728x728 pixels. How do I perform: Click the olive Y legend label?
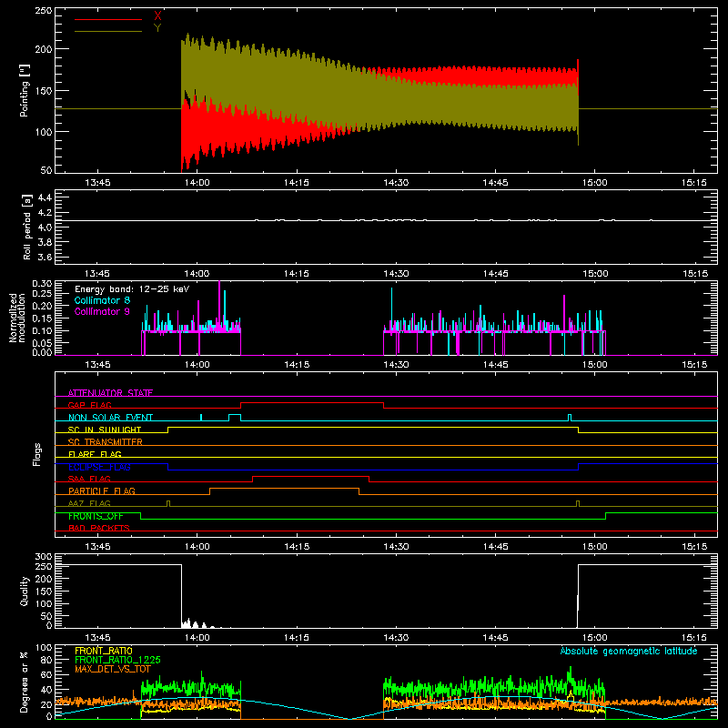pyautogui.click(x=157, y=28)
